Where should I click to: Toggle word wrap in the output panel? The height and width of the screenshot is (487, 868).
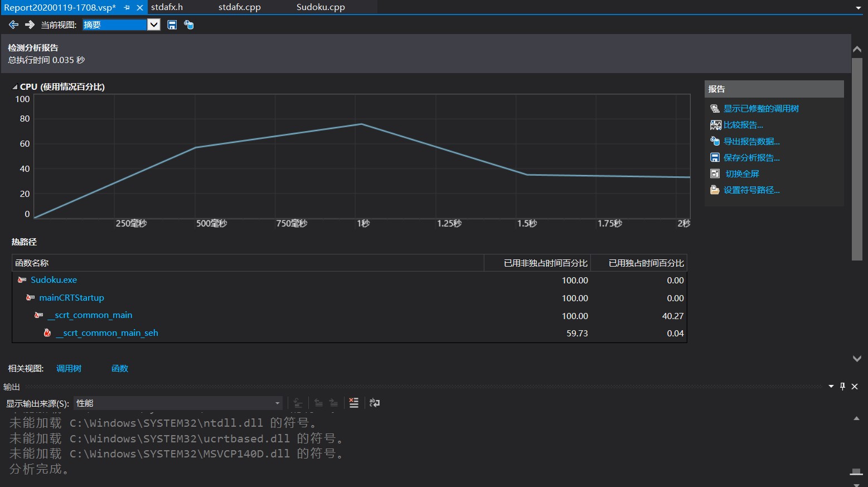(x=375, y=403)
